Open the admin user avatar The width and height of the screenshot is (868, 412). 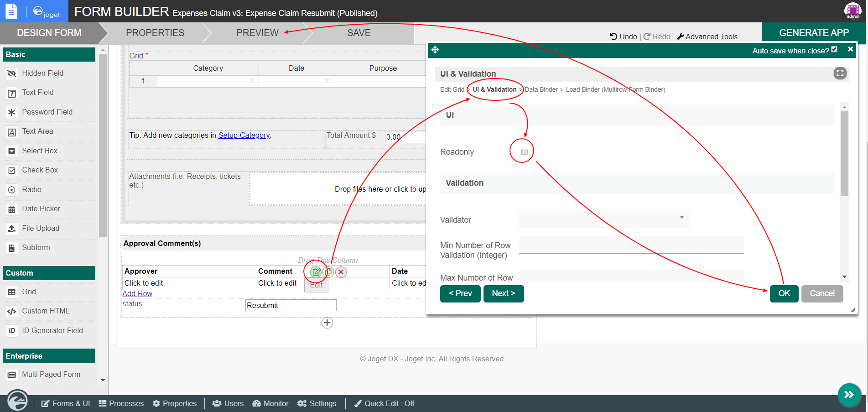click(852, 11)
